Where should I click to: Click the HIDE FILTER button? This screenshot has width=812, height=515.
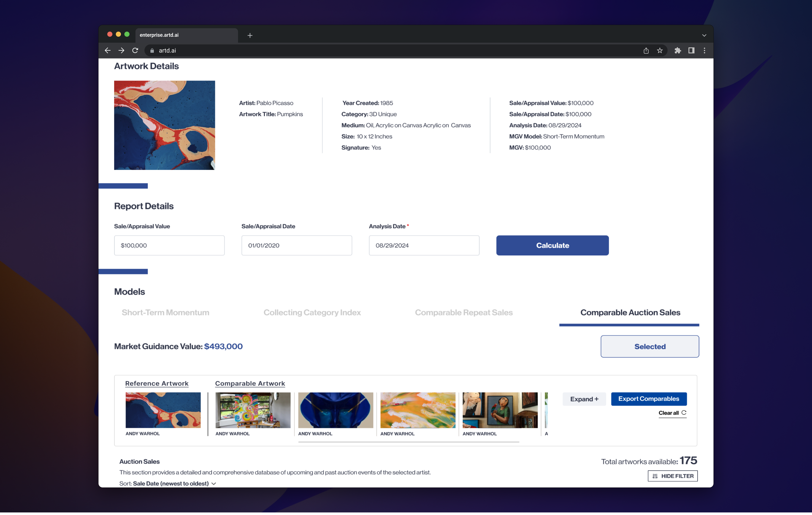coord(673,476)
